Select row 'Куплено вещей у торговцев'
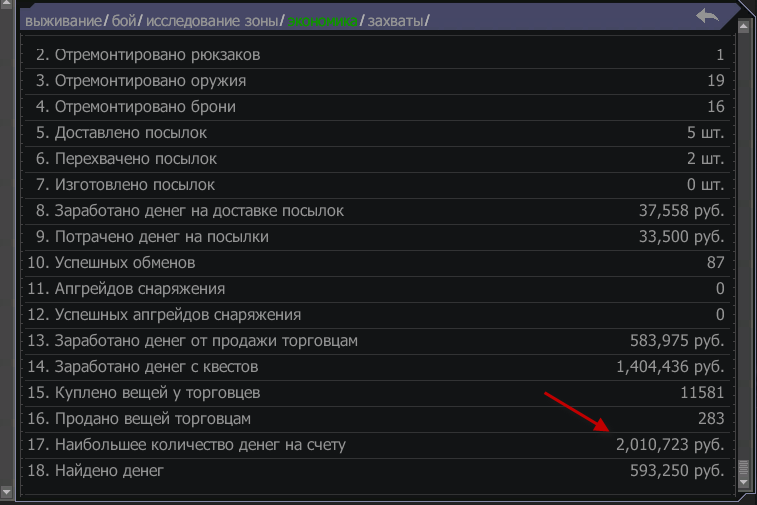Screen dimensions: 757x505 (379, 393)
